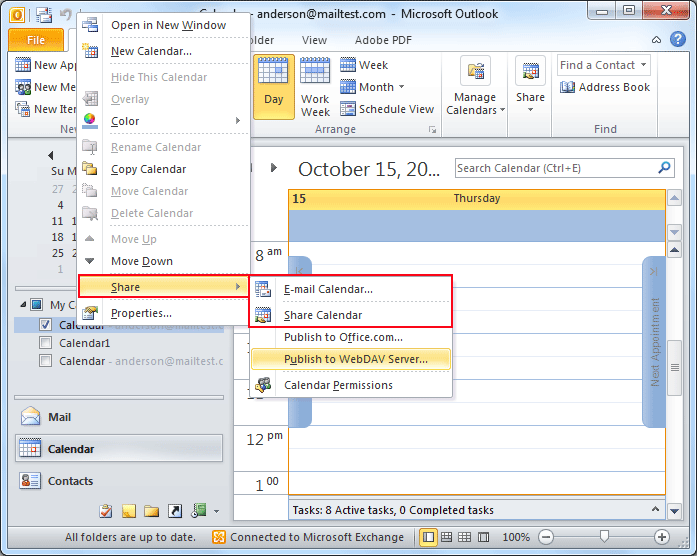The image size is (697, 556).
Task: Check the last Calendar anderson checkbox
Action: (x=45, y=360)
